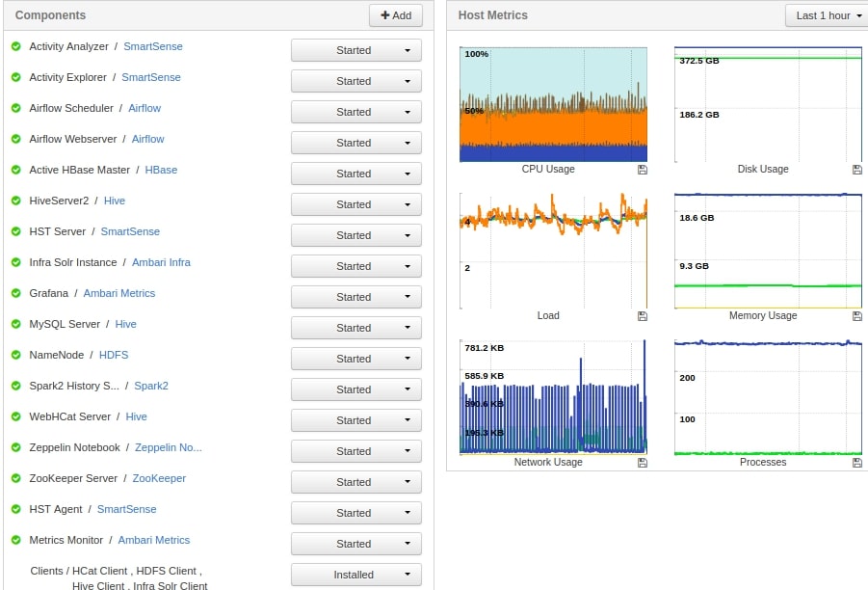Click the green status icon for MySQL Server

point(16,324)
